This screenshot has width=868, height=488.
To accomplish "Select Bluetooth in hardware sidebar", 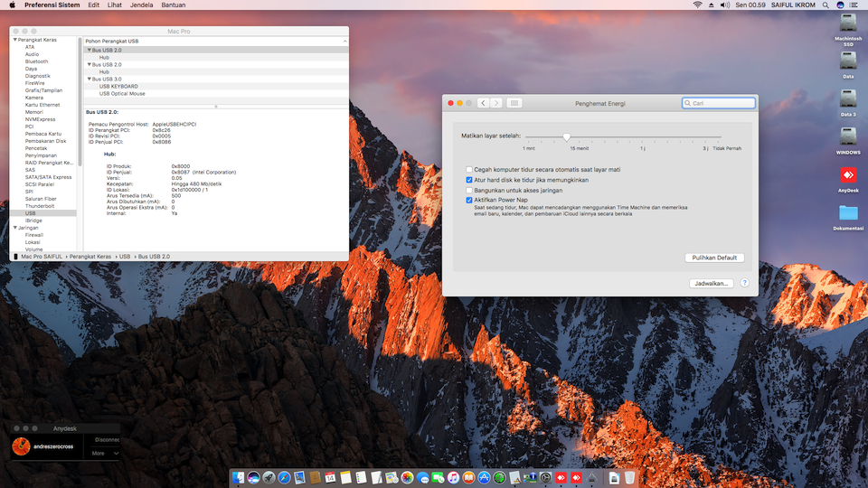I will [36, 61].
